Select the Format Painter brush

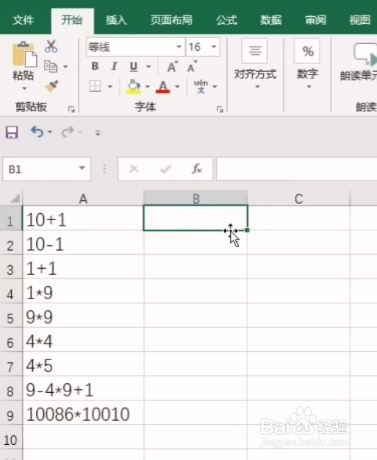(52, 87)
